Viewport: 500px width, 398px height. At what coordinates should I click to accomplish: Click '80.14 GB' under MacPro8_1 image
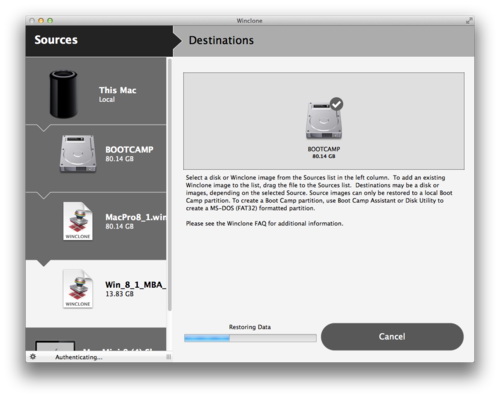pos(119,227)
